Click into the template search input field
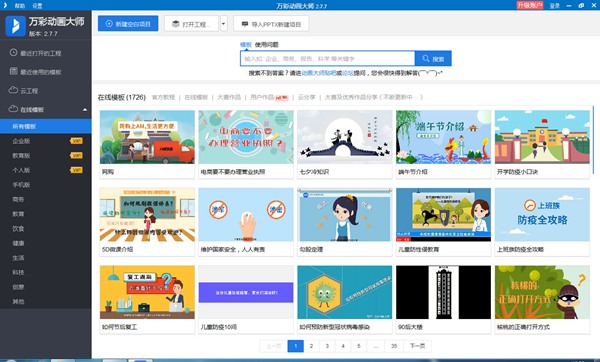Viewport: 600px width, 362px height. pyautogui.click(x=328, y=59)
